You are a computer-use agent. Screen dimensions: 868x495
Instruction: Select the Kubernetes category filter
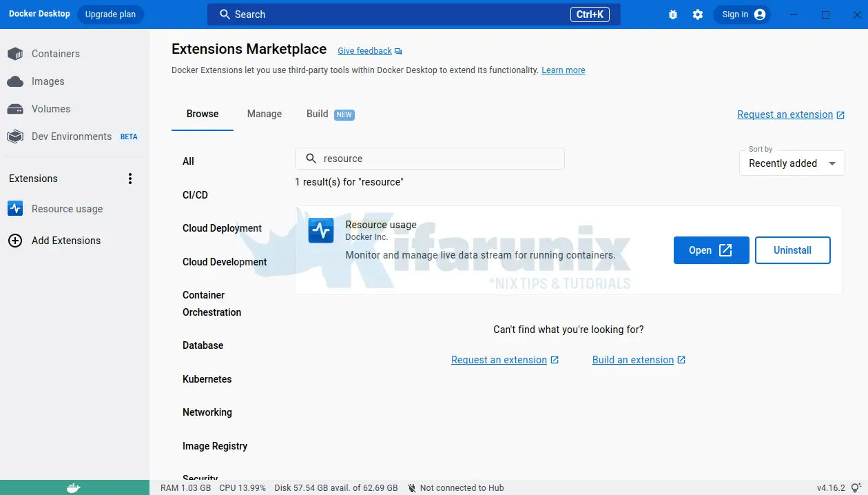(x=207, y=379)
